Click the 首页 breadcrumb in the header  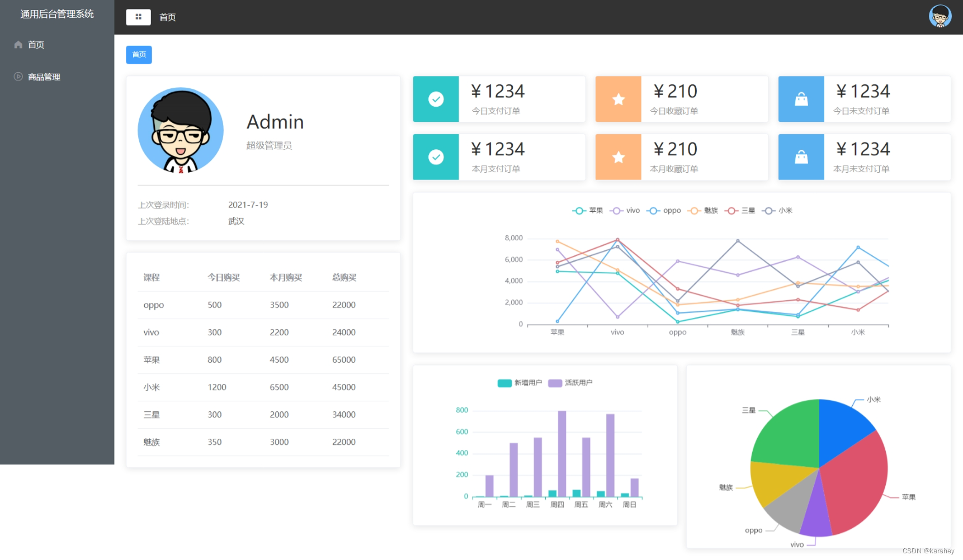(168, 17)
